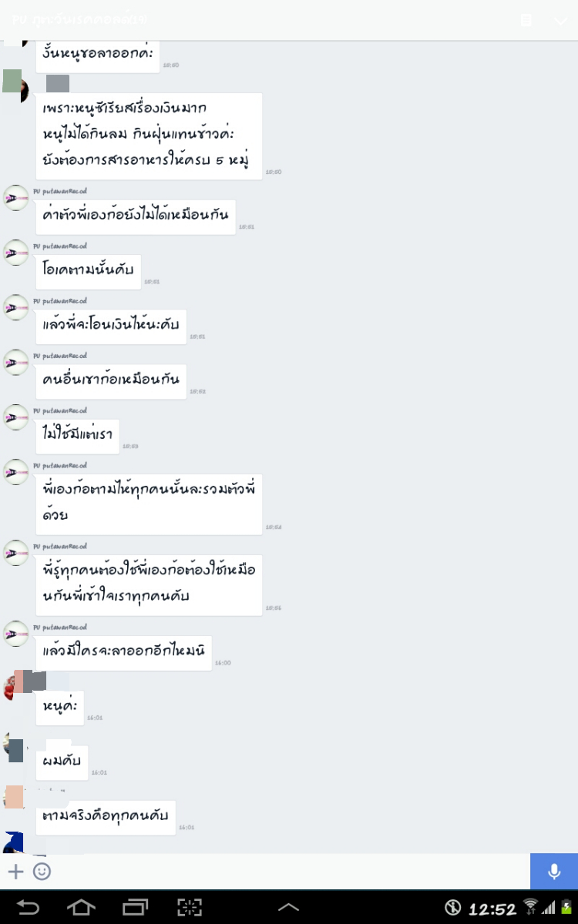The image size is (578, 924).
Task: Expand the navigation bar up chevron
Action: tap(288, 908)
